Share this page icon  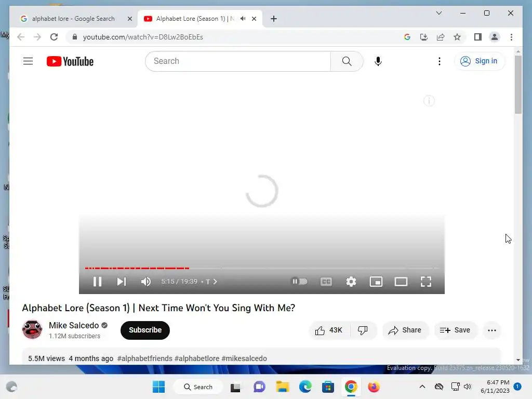coord(441,37)
